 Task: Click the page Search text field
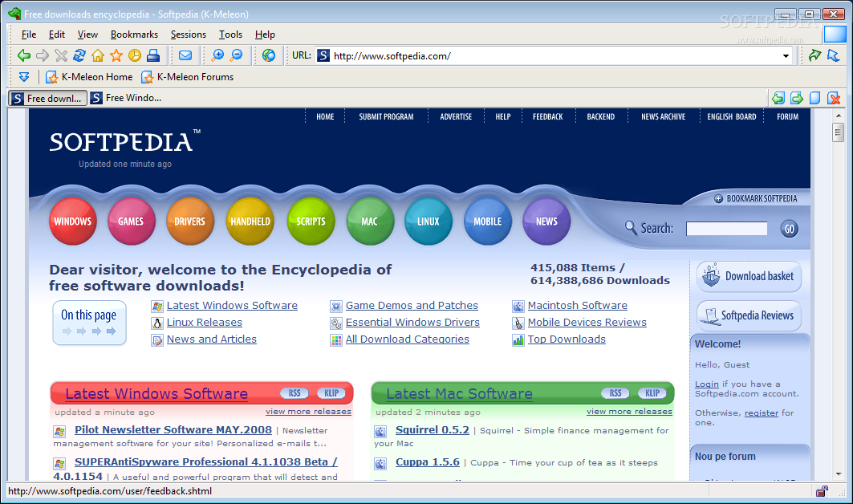(727, 229)
